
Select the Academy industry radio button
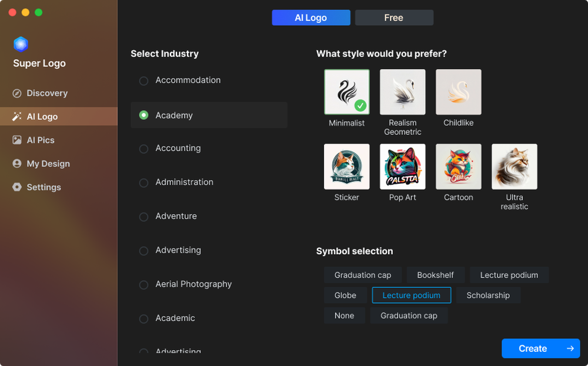coord(143,115)
